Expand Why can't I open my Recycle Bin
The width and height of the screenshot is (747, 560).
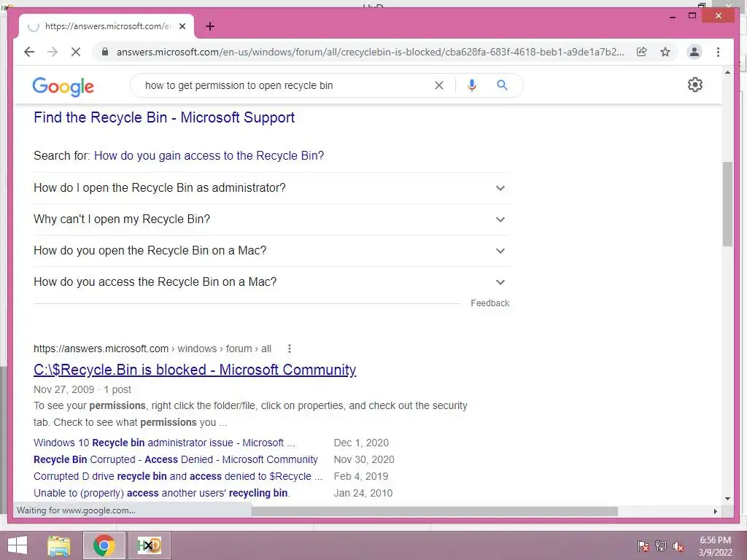271,219
